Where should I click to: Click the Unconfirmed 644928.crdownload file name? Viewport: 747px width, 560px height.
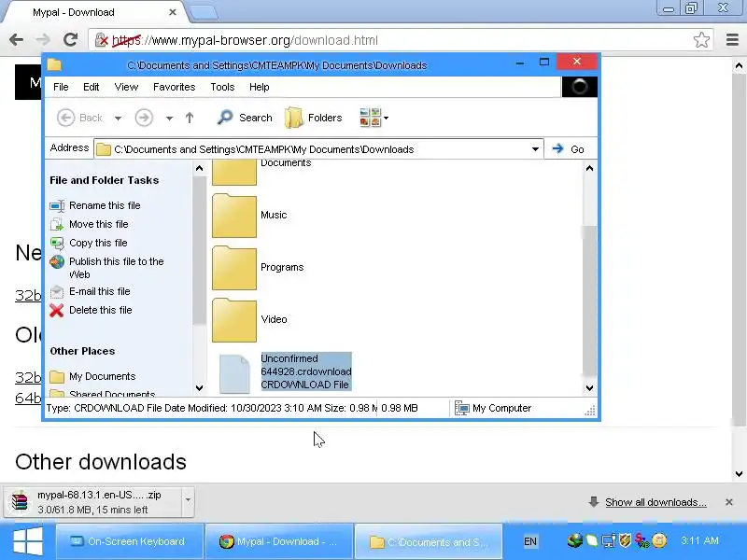pyautogui.click(x=306, y=371)
